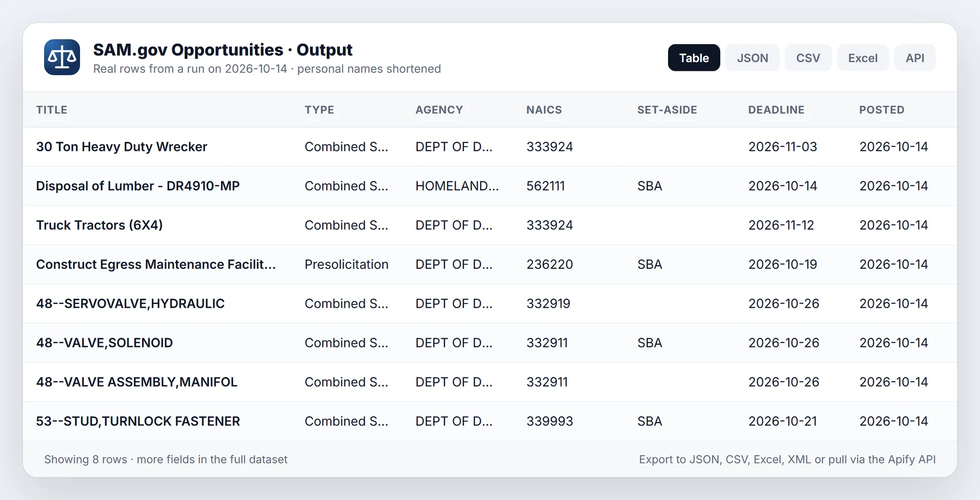Click the HOMELAND... agency cell
This screenshot has height=500, width=980.
pyautogui.click(x=457, y=186)
